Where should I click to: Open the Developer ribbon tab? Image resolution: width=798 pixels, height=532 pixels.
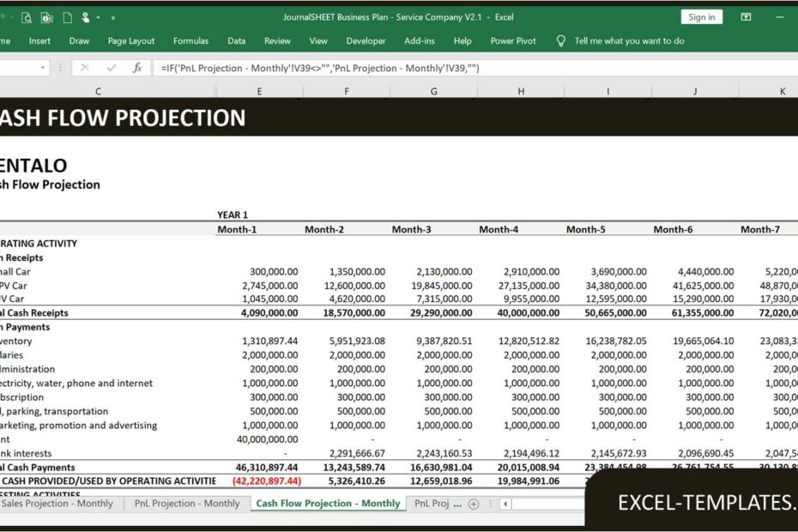366,40
